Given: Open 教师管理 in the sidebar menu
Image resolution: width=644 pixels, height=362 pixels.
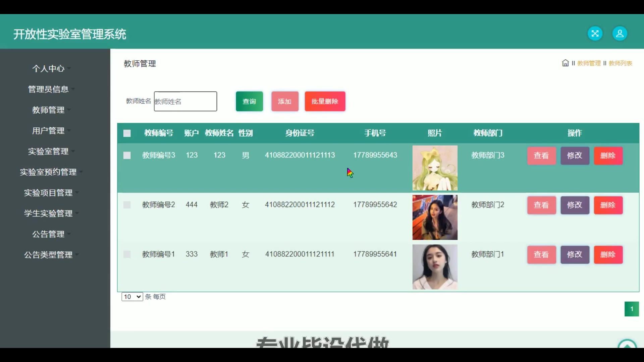Looking at the screenshot, I should click(x=48, y=110).
